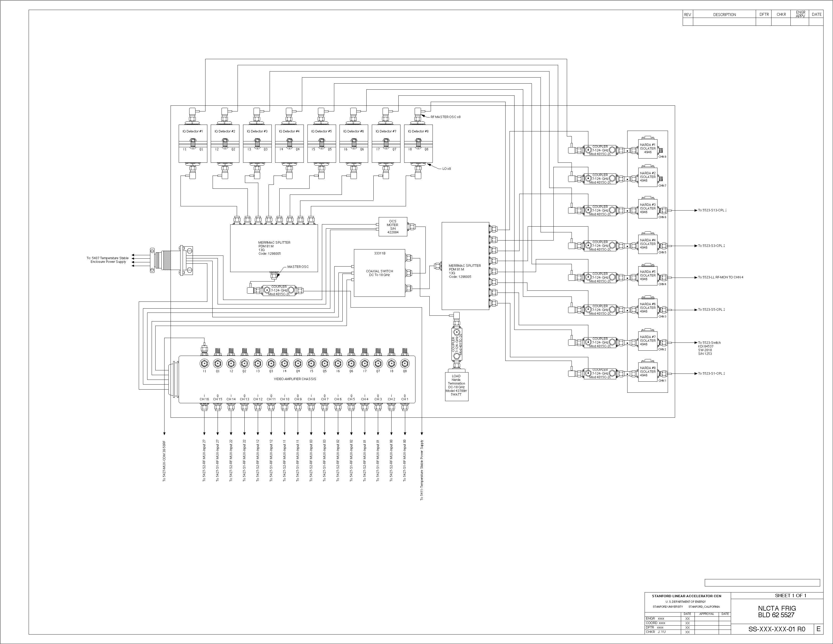Screen dimensions: 833x644
Task: Click the 'To 5523-LL RF-MON TO CHN 4' label
Action: click(721, 277)
